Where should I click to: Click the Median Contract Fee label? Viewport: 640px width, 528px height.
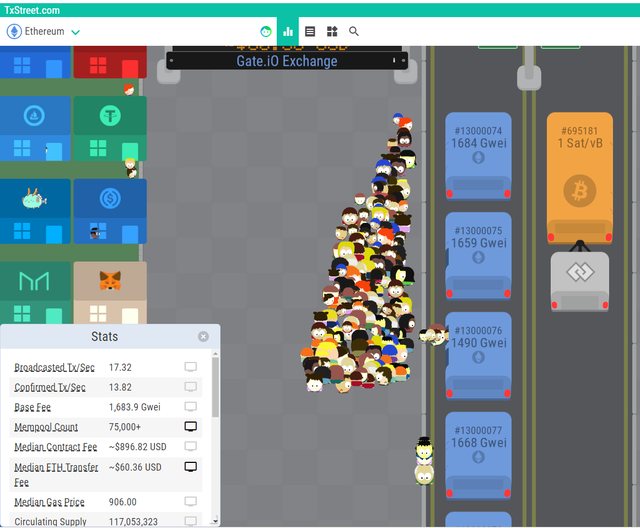56,447
